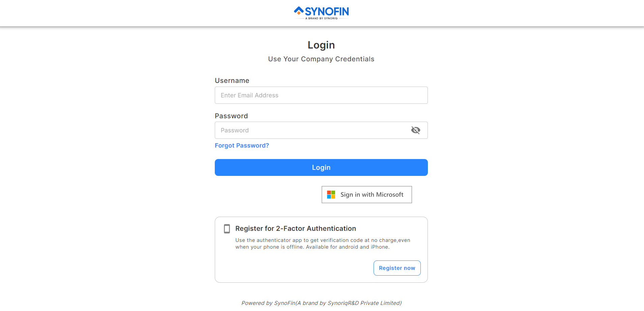This screenshot has width=644, height=311.
Task: Click the Register now button
Action: click(397, 268)
